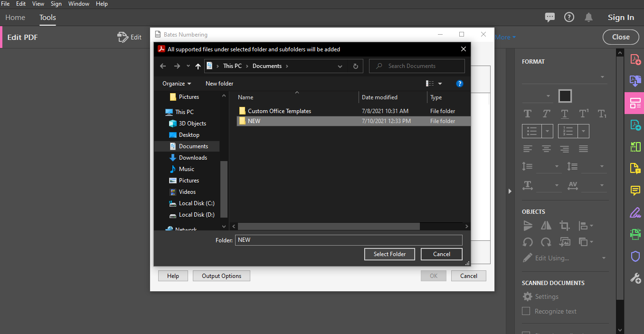Open the yellow Comment sidebar tool
Viewport: 644px width, 334px height.
coord(635,191)
